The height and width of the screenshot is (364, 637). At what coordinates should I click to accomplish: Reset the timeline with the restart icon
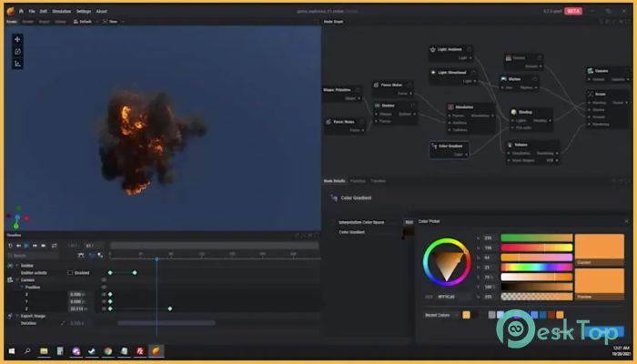11,246
